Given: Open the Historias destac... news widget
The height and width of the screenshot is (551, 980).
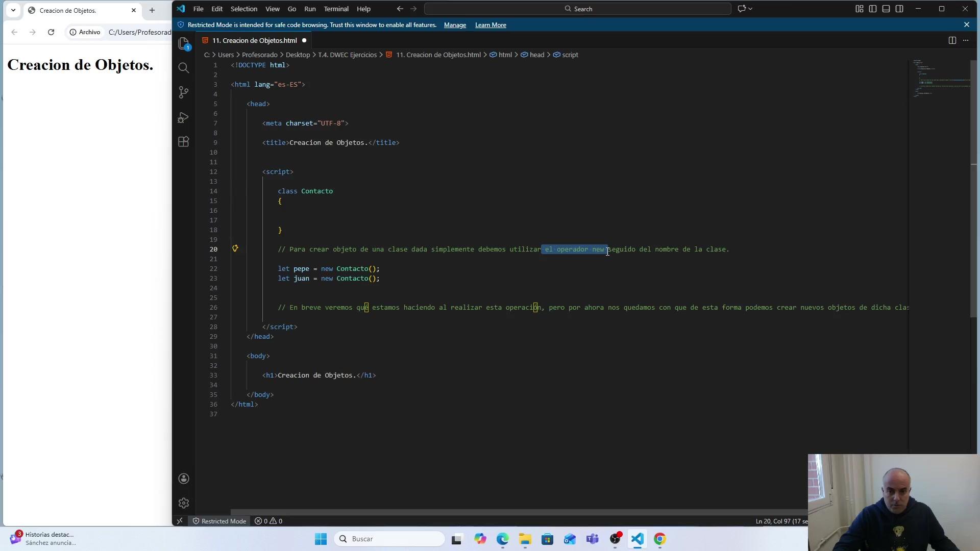Looking at the screenshot, I should 43,539.
